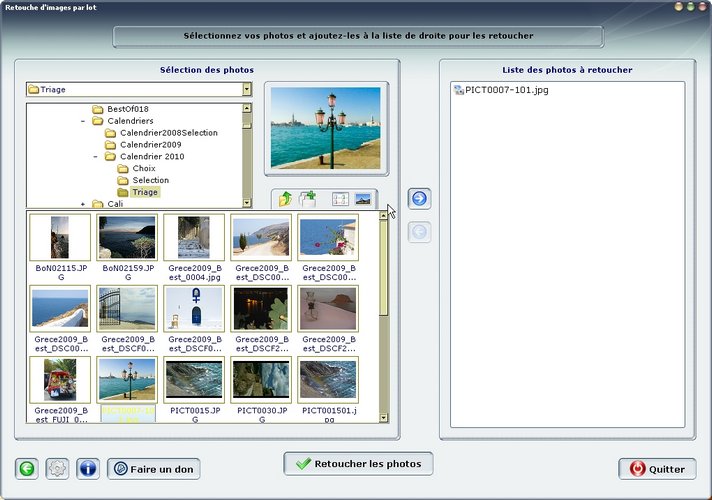Click the Retoucher les photos button
712x500 pixels.
point(358,464)
